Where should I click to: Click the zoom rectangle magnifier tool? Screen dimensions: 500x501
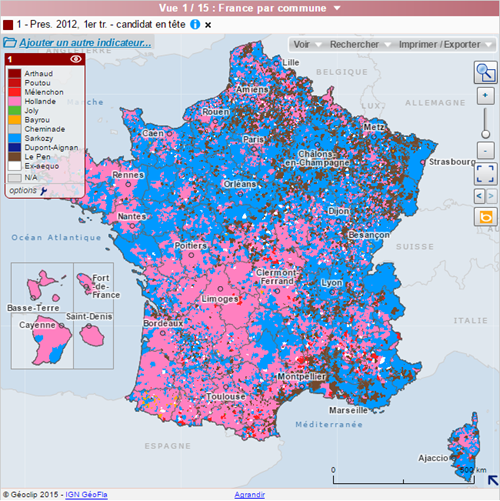pyautogui.click(x=485, y=72)
